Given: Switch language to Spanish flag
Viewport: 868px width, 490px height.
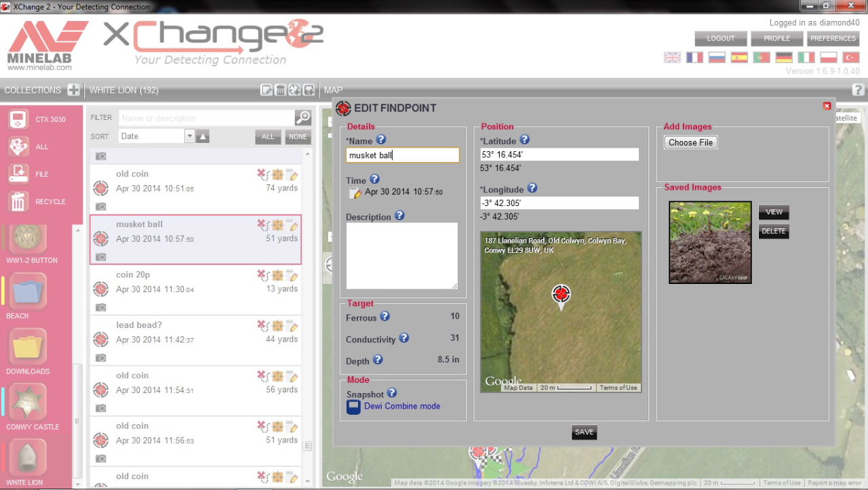Looking at the screenshot, I should 739,58.
